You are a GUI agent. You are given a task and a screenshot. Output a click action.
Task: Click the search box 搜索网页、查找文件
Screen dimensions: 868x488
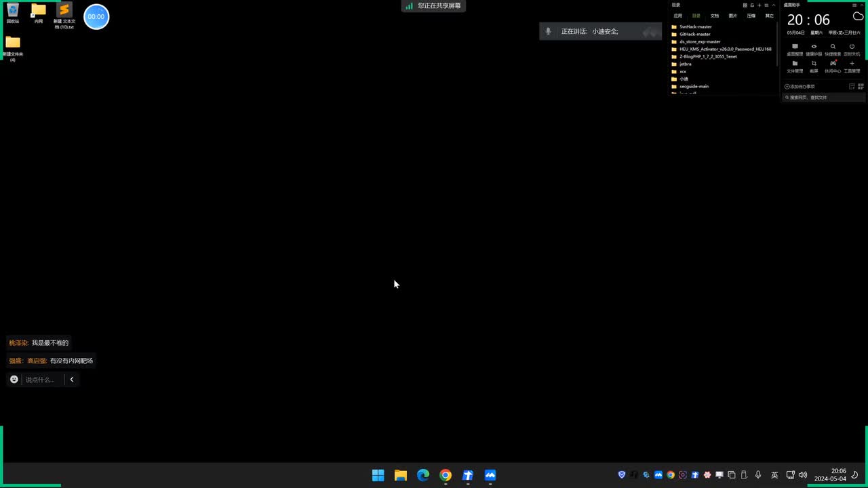coord(824,98)
